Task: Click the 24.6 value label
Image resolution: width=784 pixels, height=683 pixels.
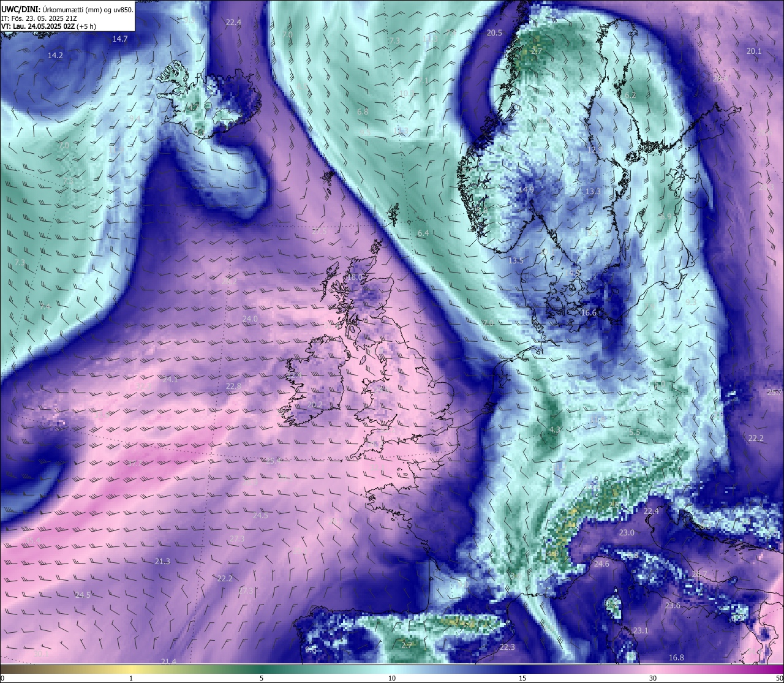Action: 601,564
